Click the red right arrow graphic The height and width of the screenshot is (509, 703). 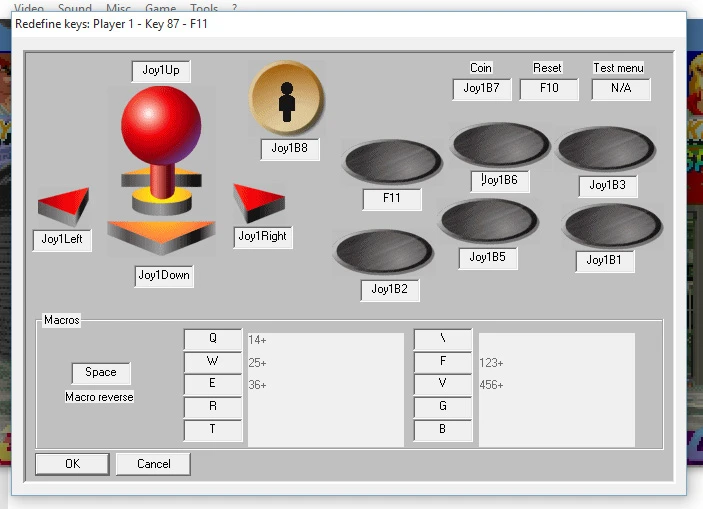click(x=259, y=203)
